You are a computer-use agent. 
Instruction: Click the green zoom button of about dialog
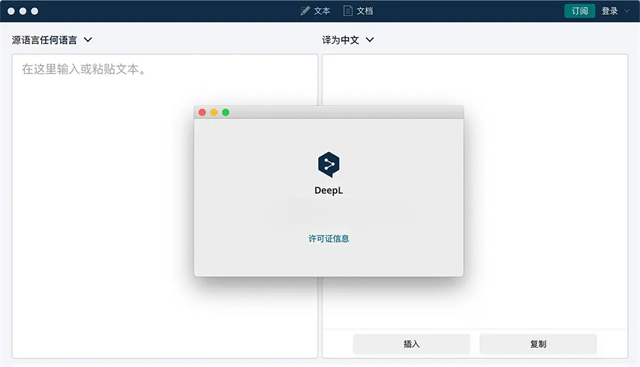point(226,112)
